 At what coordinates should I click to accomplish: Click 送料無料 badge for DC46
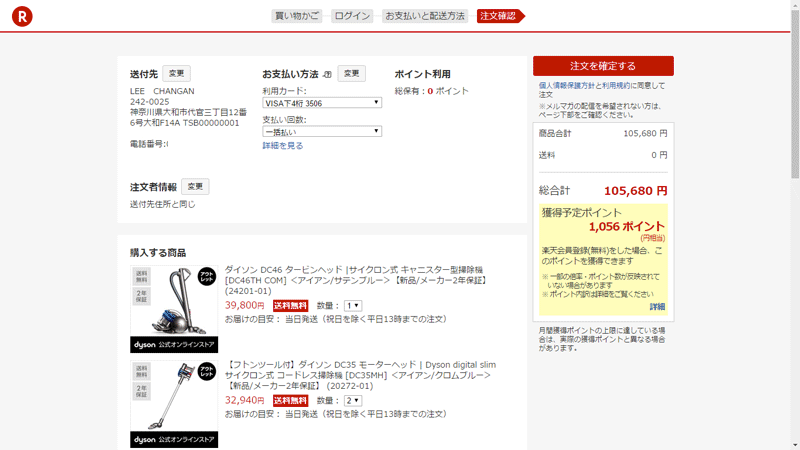290,306
